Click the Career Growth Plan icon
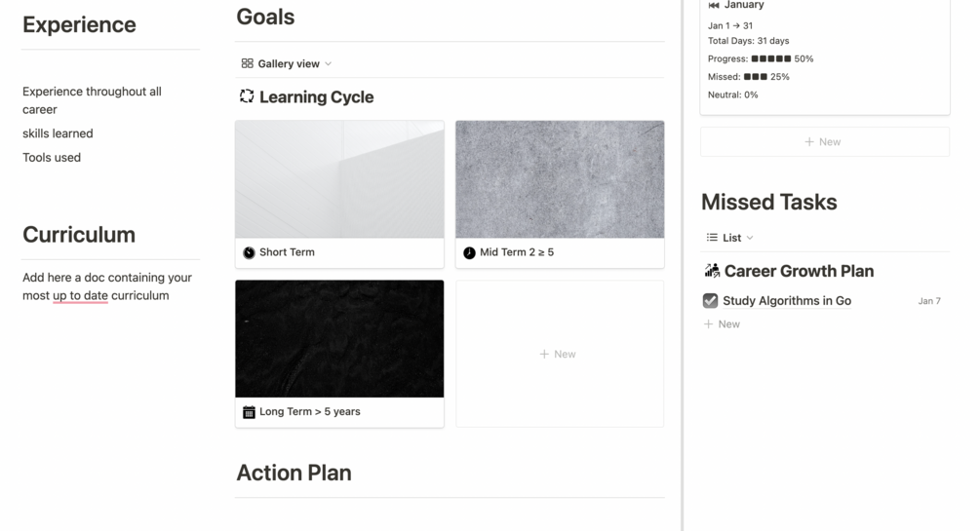This screenshot has width=980, height=531. click(712, 271)
